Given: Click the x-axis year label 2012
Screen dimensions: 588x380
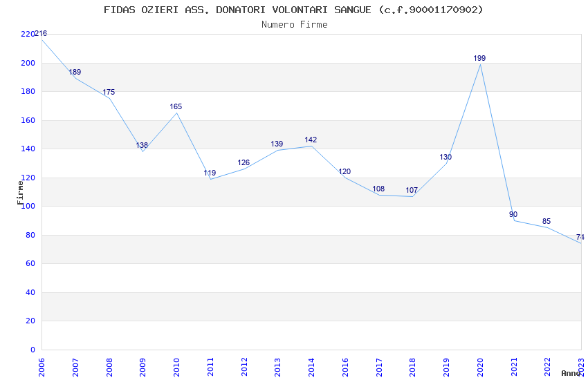Looking at the screenshot, I should [x=244, y=368].
